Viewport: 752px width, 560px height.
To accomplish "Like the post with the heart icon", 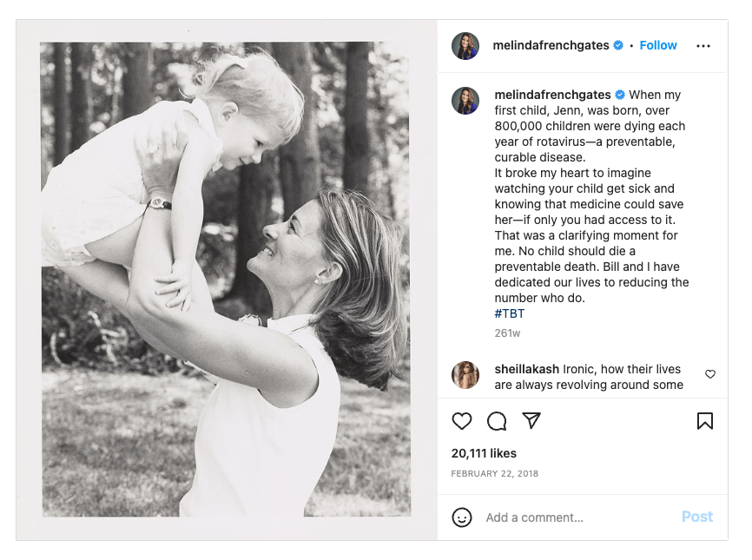I will pos(462,421).
